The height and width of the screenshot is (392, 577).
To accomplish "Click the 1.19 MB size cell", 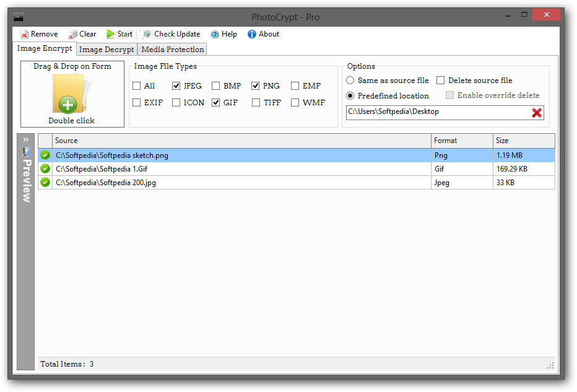I will coord(524,155).
